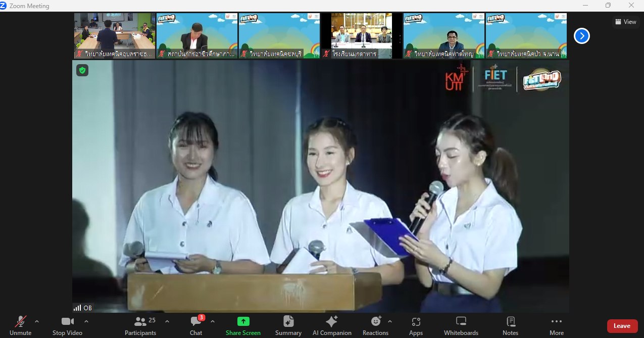Screen dimensions: 644x338
Task: Expand audio options arrow next to Unmute
Action: tap(37, 321)
